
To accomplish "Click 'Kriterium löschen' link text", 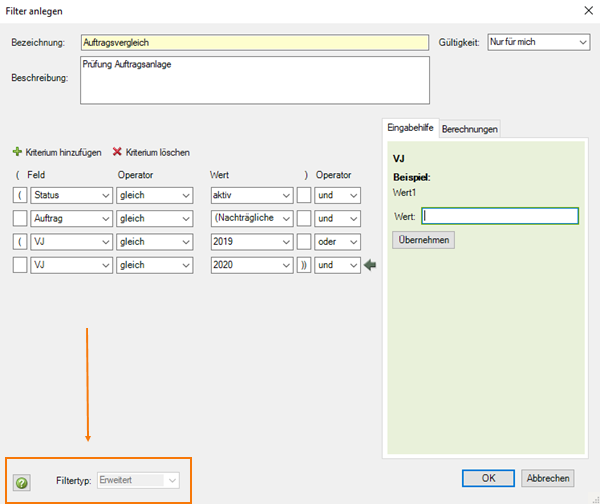I will pos(158,152).
